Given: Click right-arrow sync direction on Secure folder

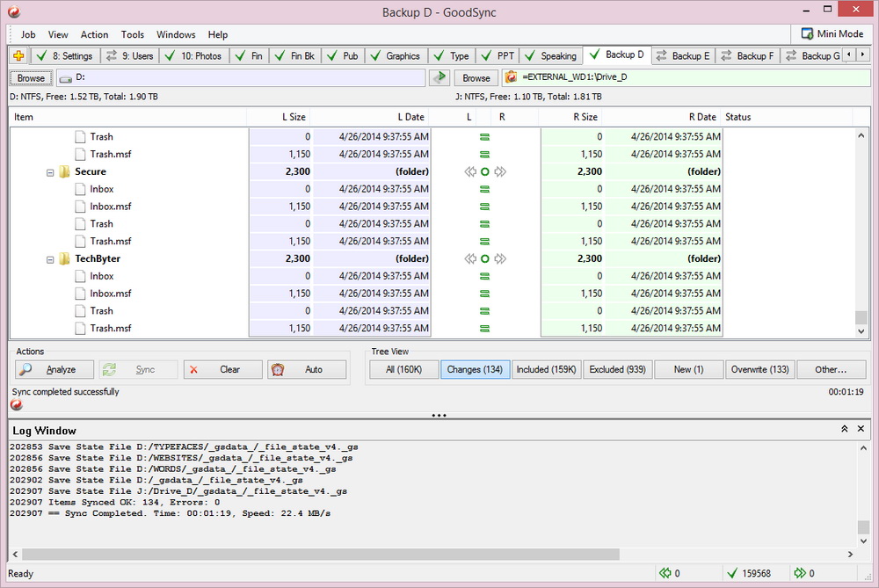Looking at the screenshot, I should tap(500, 171).
